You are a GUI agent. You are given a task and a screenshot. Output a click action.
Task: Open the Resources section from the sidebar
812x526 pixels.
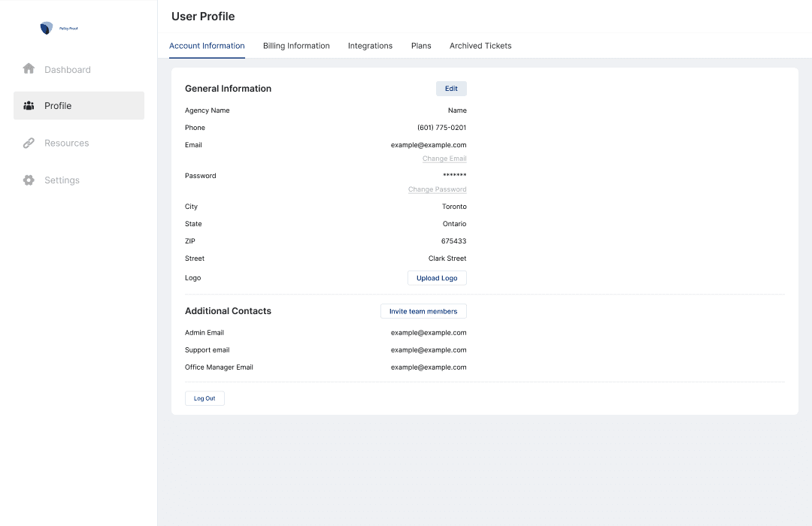(x=67, y=143)
